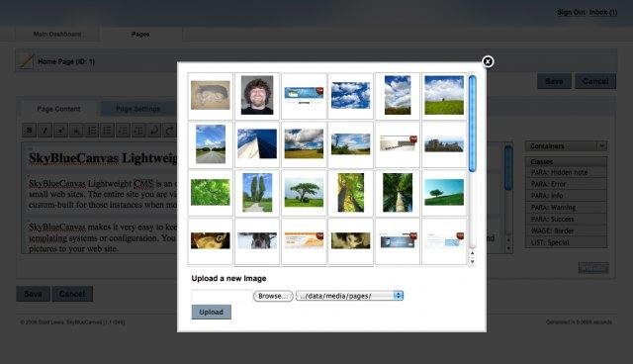The width and height of the screenshot is (633, 364).
Task: Click the Sign Out link
Action: tap(571, 13)
